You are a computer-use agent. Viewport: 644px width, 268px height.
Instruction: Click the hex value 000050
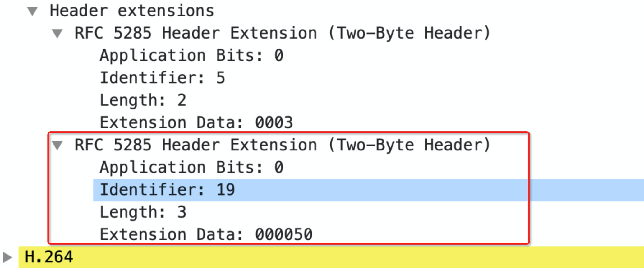283,235
